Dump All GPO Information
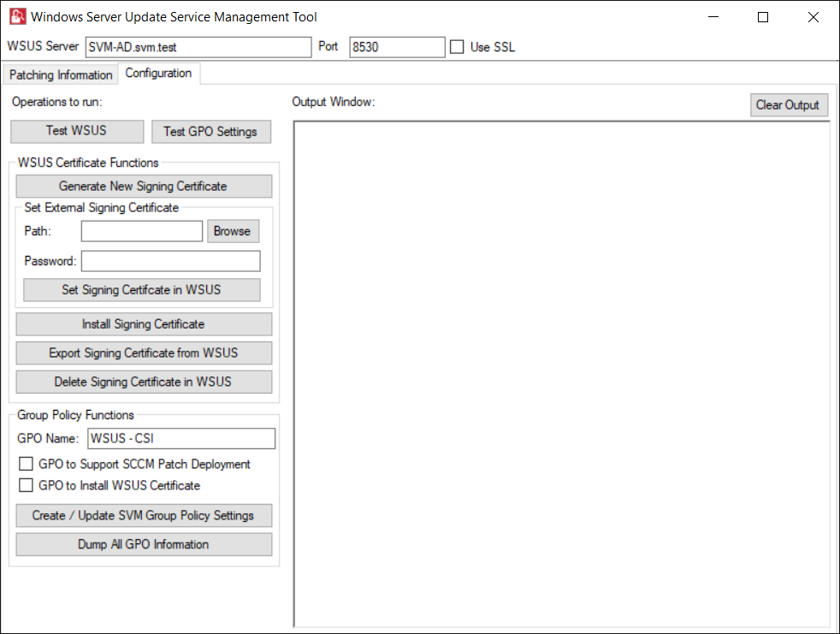Screen dimensions: 840x634 tap(144, 545)
